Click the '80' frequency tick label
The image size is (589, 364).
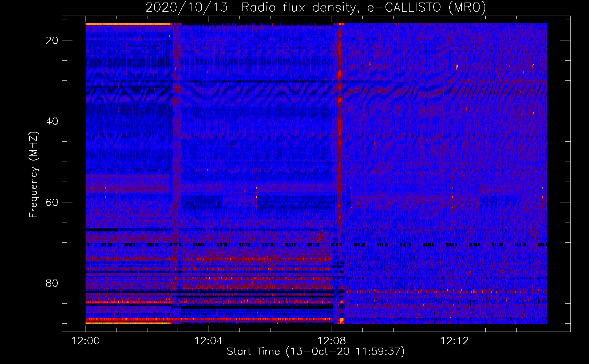click(x=52, y=283)
